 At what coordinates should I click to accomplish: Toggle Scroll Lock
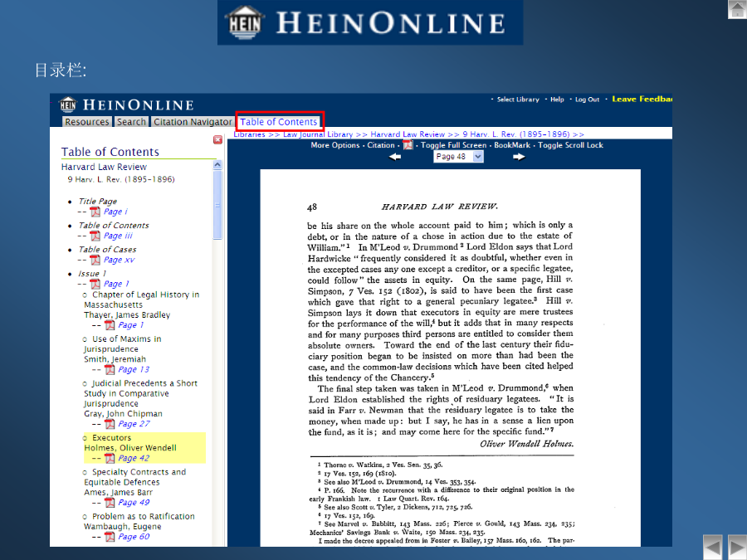(570, 145)
